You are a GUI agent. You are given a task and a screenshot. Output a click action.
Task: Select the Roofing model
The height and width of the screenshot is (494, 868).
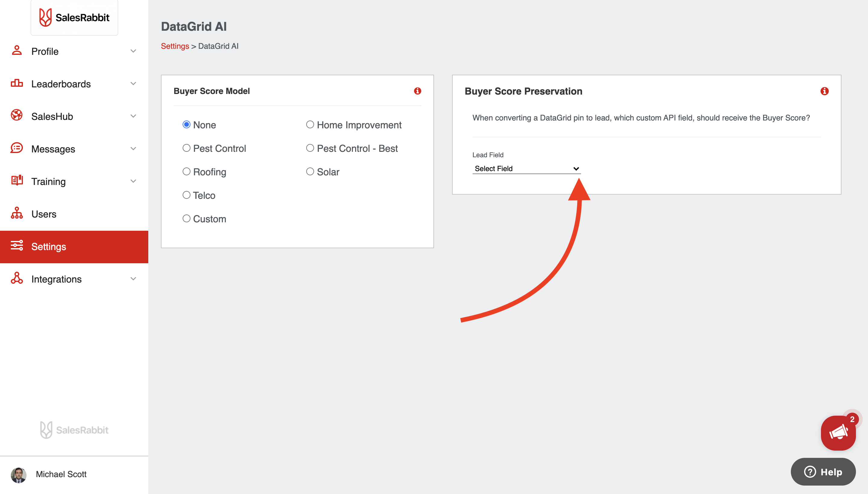186,171
